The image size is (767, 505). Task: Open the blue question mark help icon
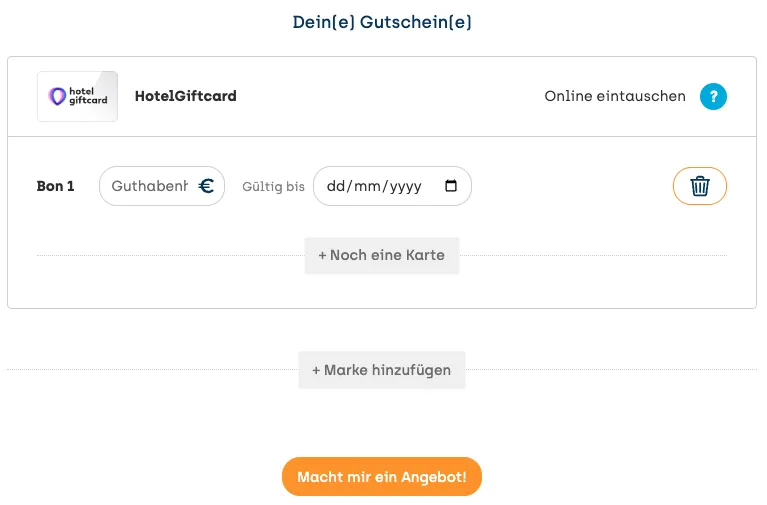(713, 96)
